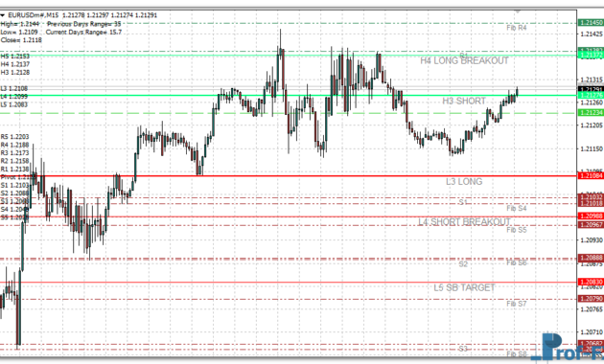Screen dimensions: 604x364
Task: Click the 1.20967 dark red price tag
Action: point(591,225)
